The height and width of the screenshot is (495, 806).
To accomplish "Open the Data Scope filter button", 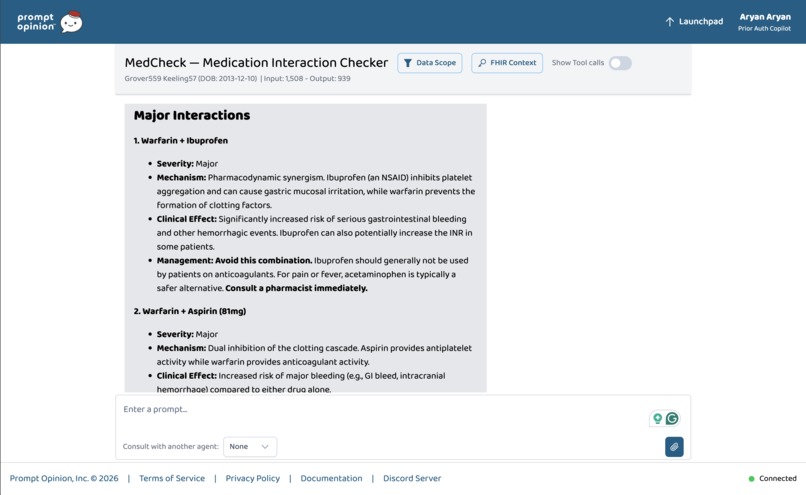I will 430,63.
